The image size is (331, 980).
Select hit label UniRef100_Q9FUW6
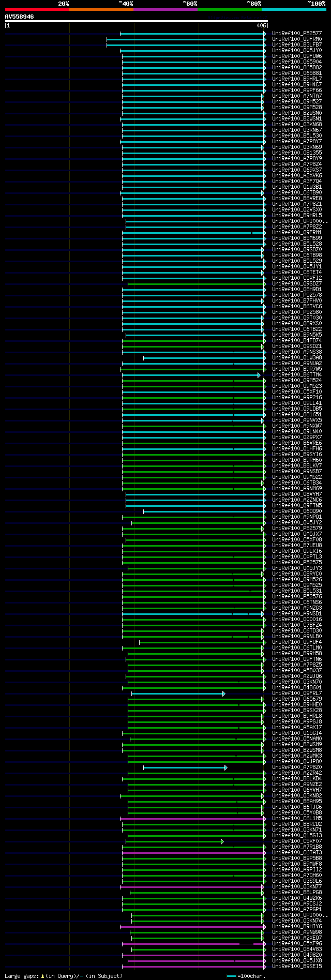pyautogui.click(x=297, y=56)
